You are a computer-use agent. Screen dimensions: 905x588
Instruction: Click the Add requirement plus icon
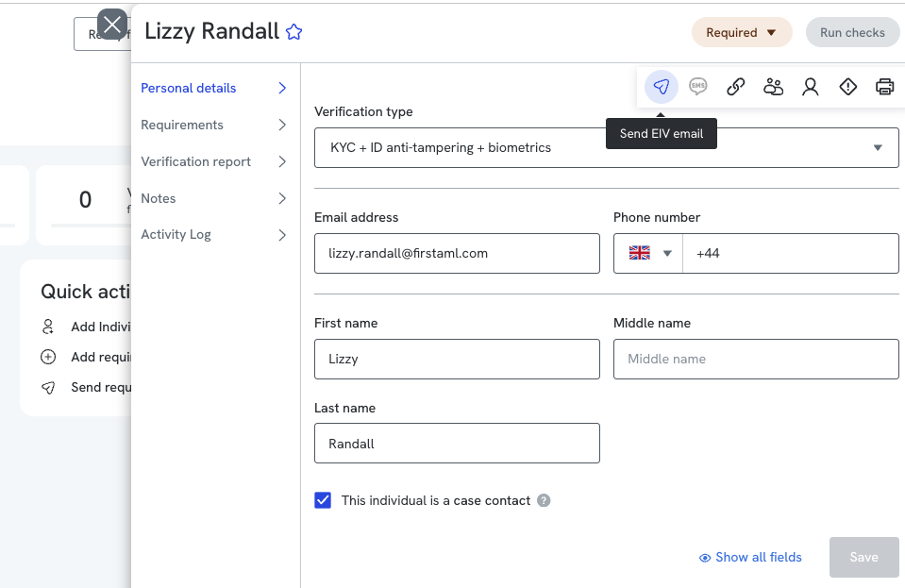(x=48, y=357)
